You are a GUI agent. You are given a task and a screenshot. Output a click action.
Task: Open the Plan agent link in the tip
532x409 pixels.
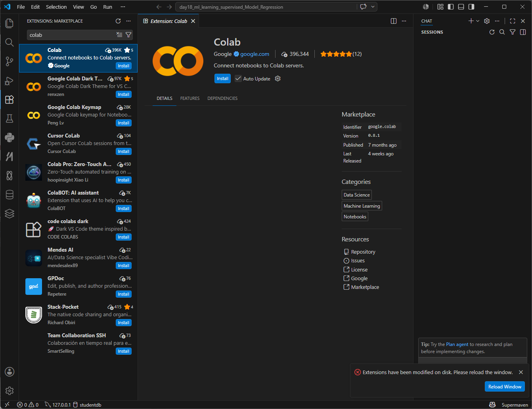(x=457, y=344)
